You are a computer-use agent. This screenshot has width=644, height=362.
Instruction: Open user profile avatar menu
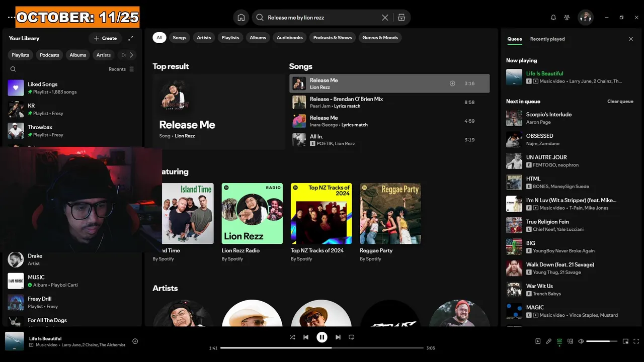pyautogui.click(x=586, y=18)
